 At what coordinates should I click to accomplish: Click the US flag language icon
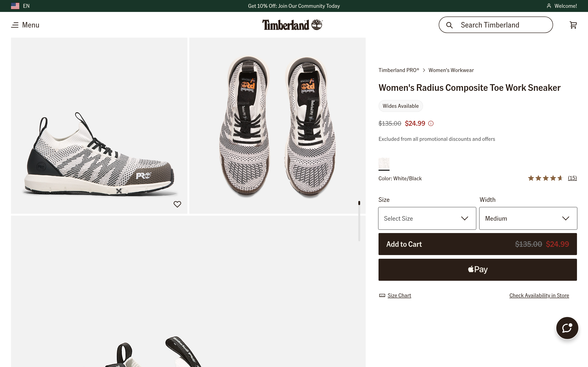(15, 6)
